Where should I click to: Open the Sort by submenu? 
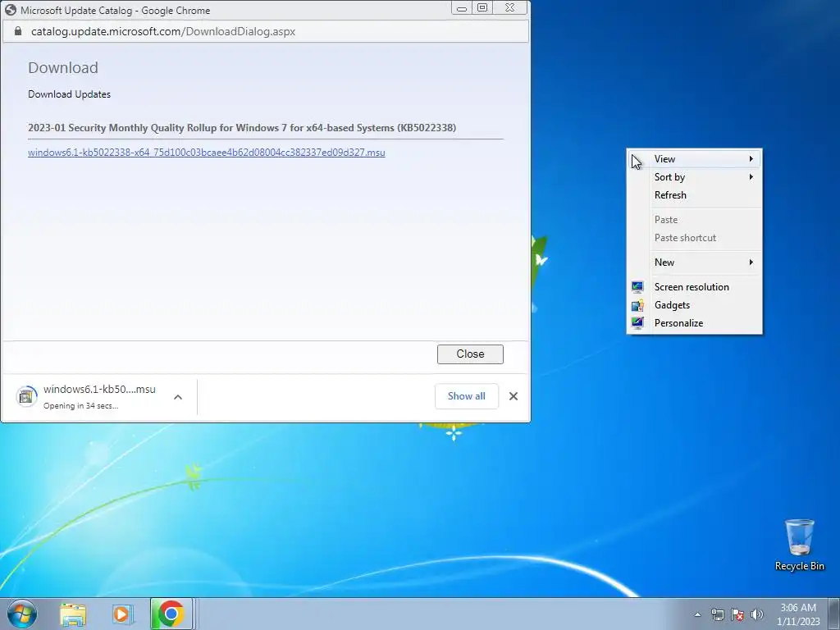694,177
